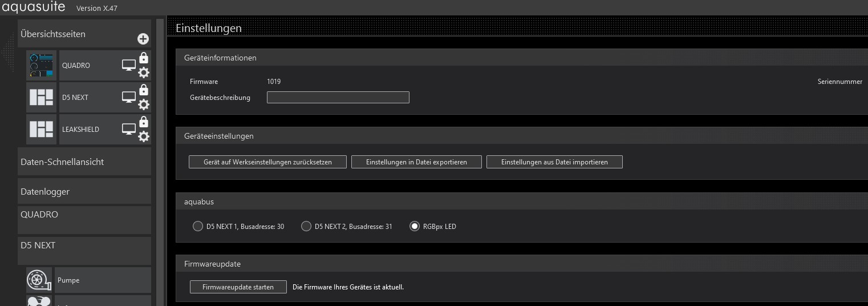
Task: Start the firmware update
Action: (238, 287)
